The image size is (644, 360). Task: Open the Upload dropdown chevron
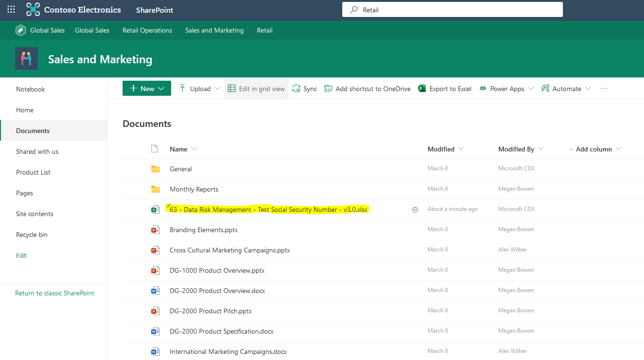coord(217,89)
